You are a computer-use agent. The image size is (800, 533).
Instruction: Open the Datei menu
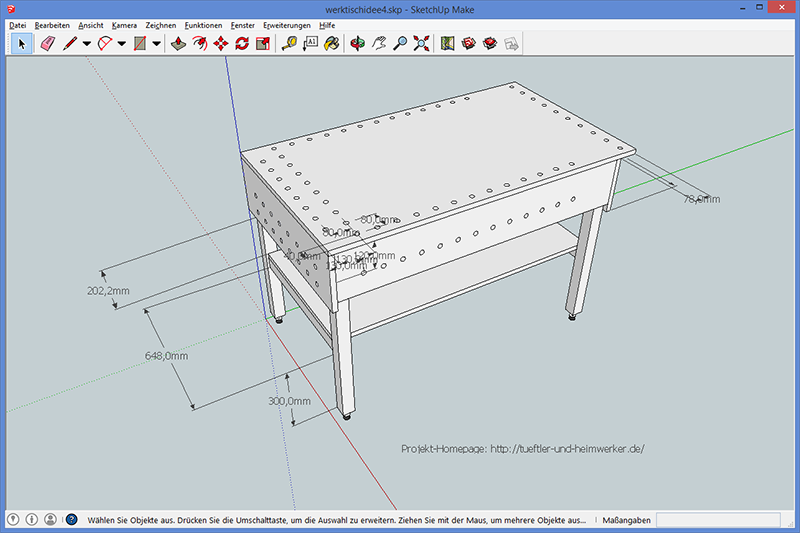(17, 25)
